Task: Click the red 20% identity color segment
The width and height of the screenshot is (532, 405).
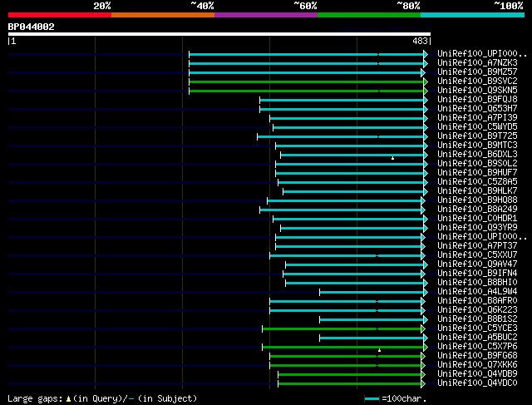Action: tap(60, 15)
